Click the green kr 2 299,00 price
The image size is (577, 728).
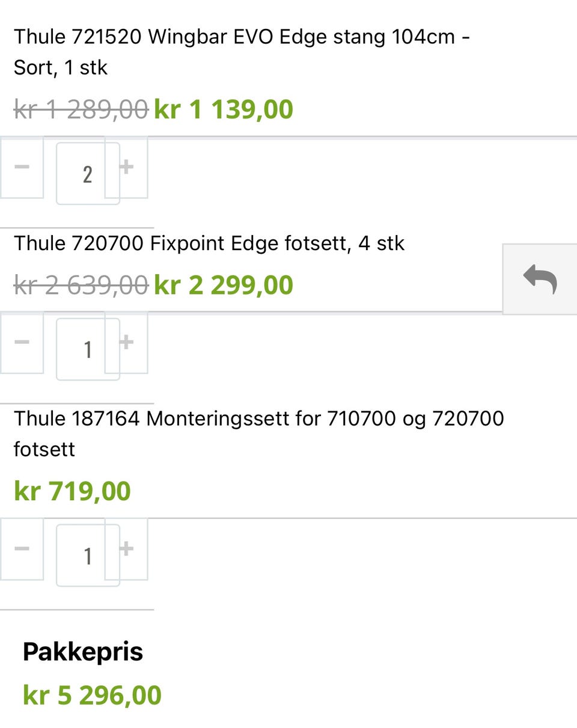(x=224, y=285)
